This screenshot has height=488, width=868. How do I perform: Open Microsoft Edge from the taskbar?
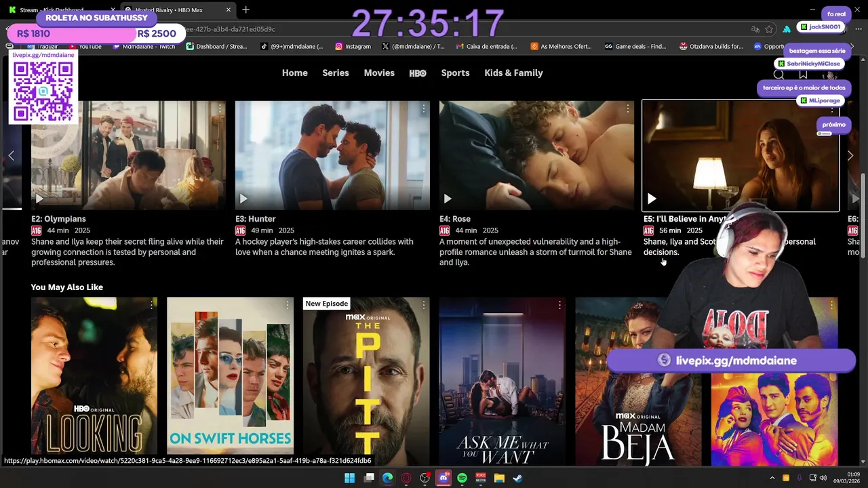pos(387,478)
